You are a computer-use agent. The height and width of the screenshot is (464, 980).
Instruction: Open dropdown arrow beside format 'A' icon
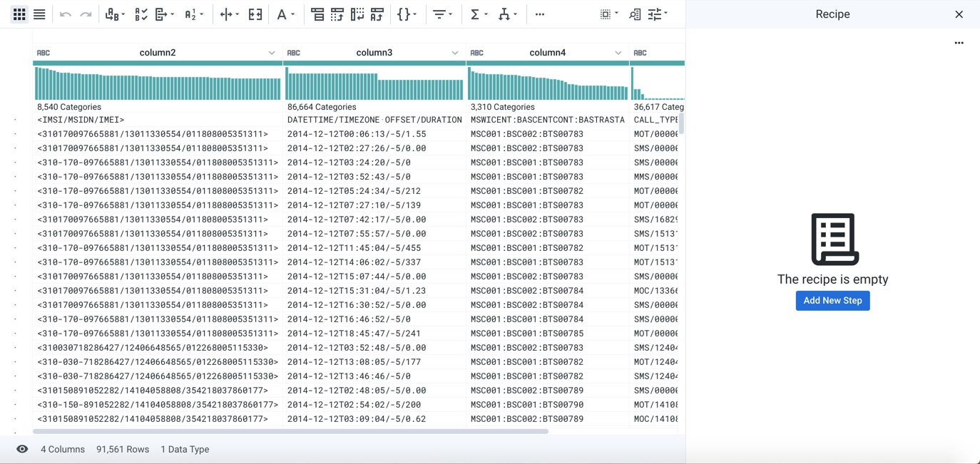293,14
